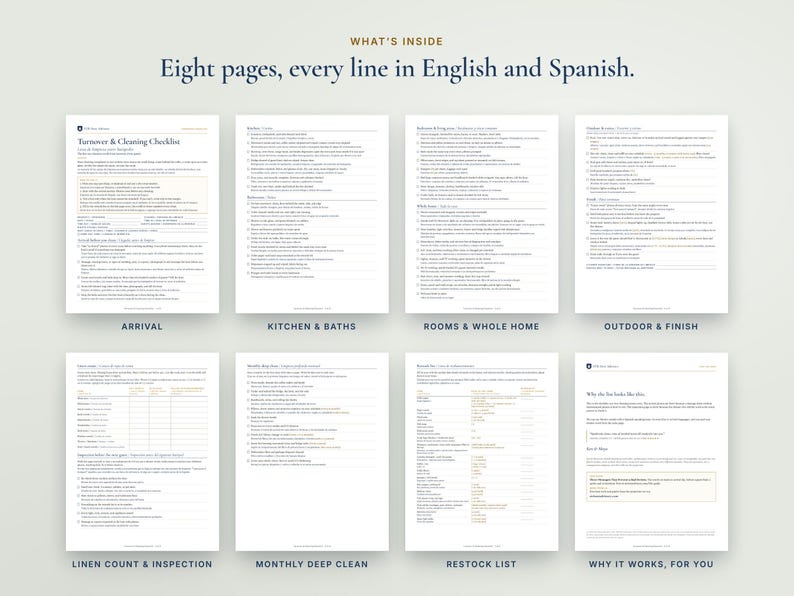Click the "KITCHEN & BATHS" caption
794x596 pixels.
click(312, 327)
